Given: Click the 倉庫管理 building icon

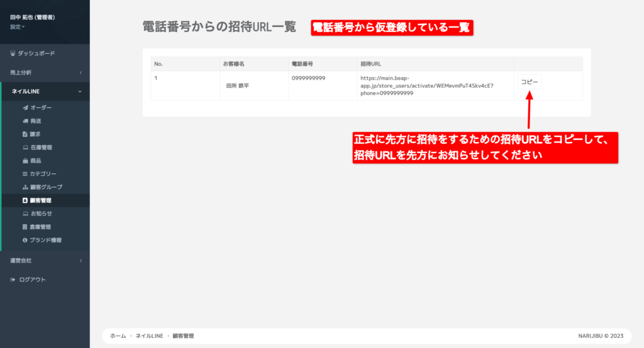Looking at the screenshot, I should click(x=25, y=227).
